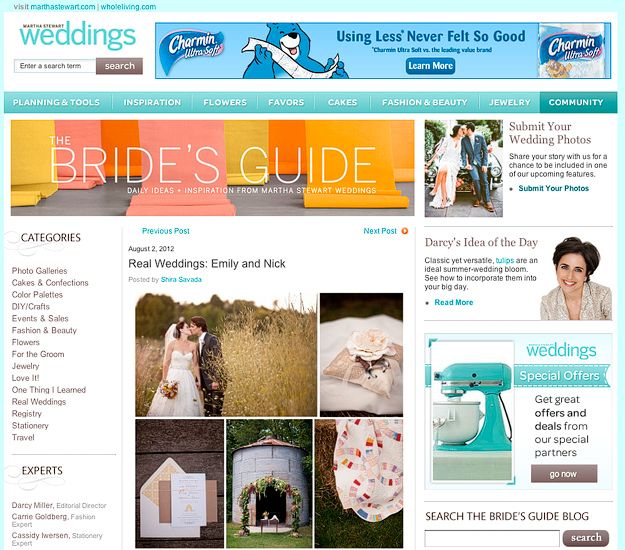Open the Previous Post link
625x550 pixels.
165,231
